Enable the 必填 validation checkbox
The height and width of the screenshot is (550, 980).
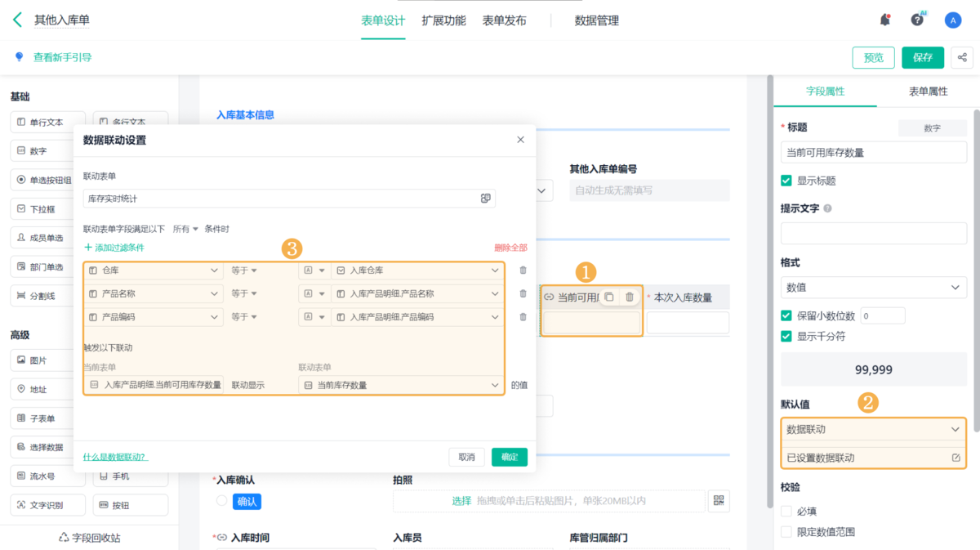(x=786, y=511)
